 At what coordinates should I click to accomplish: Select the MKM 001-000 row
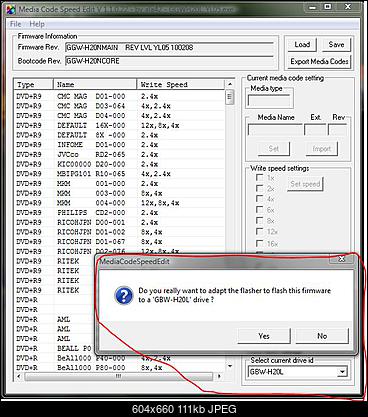[119, 183]
